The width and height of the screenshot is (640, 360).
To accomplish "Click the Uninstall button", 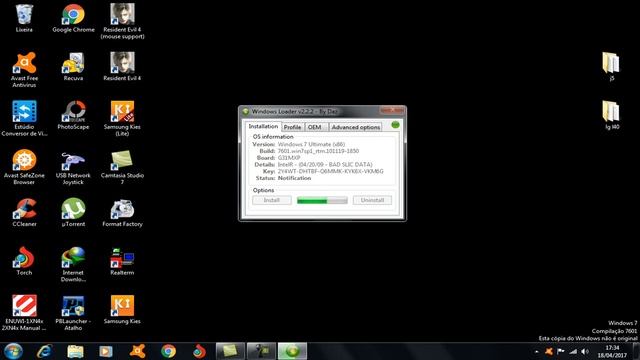I will point(372,200).
